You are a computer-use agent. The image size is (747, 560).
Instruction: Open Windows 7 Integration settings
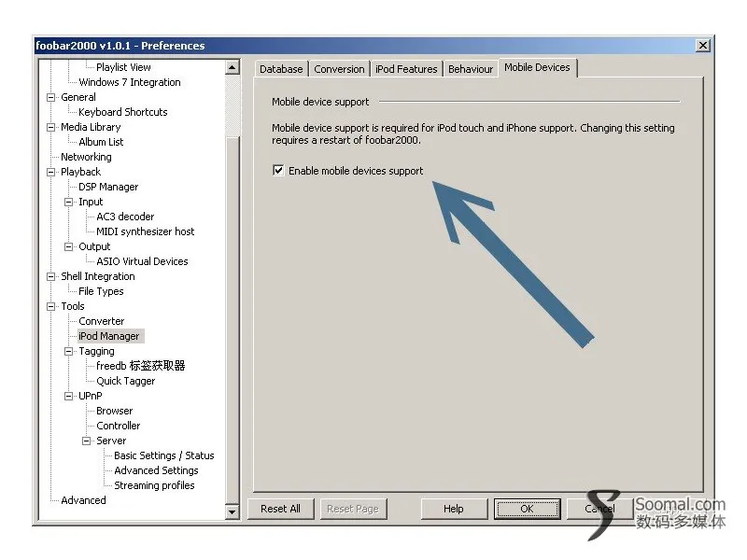130,82
